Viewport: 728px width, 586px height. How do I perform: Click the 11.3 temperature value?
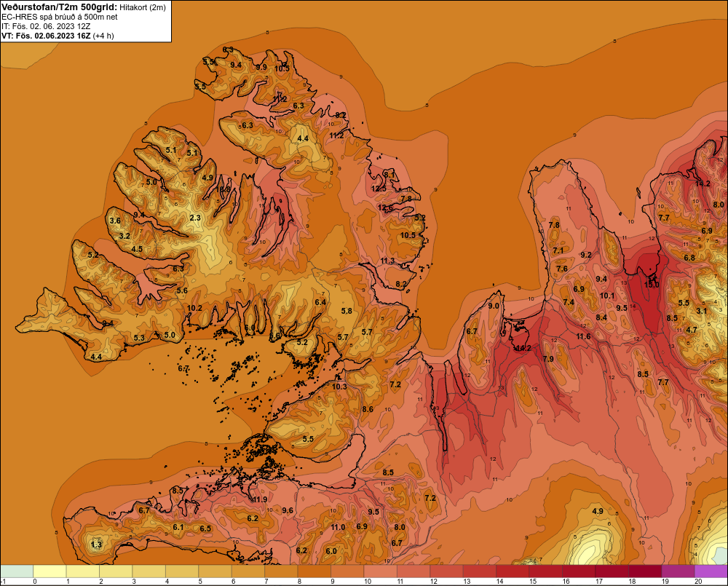click(x=387, y=261)
